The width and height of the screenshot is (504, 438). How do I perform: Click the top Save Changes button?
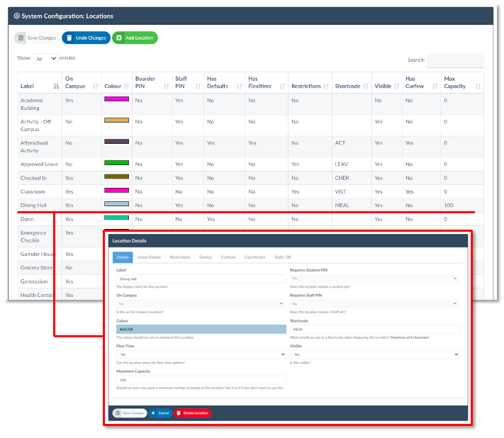(x=37, y=38)
